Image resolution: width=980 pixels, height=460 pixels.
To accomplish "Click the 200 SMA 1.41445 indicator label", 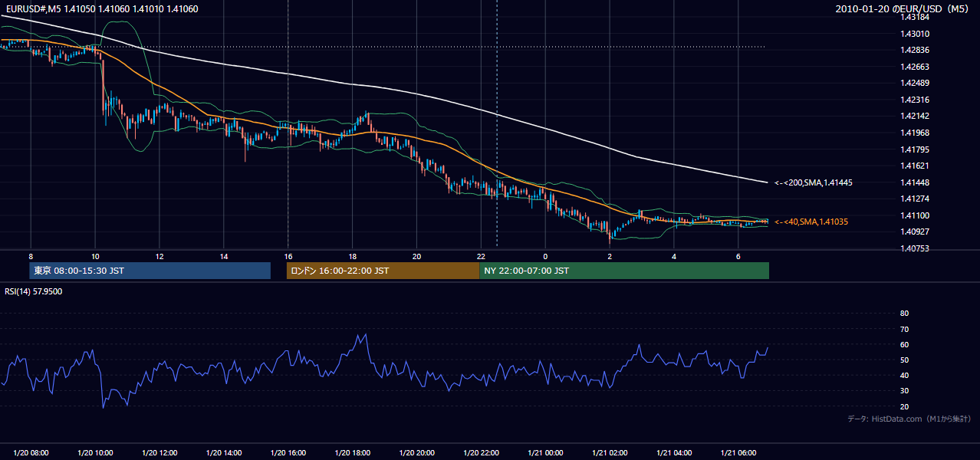I will [x=814, y=182].
